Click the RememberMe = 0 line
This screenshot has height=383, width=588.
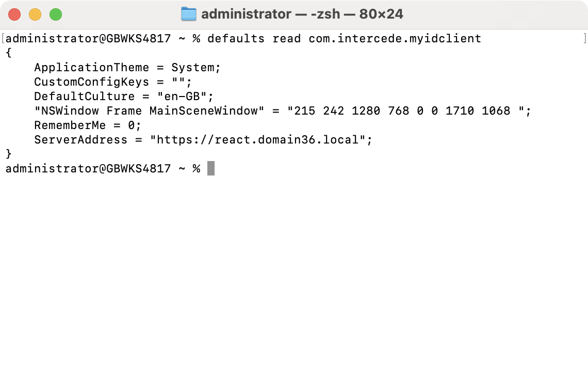pos(88,125)
